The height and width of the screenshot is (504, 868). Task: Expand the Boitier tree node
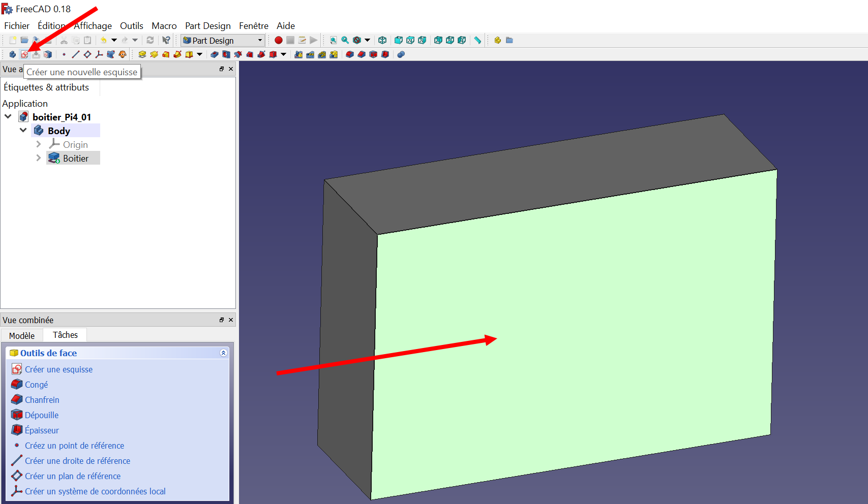tap(39, 158)
